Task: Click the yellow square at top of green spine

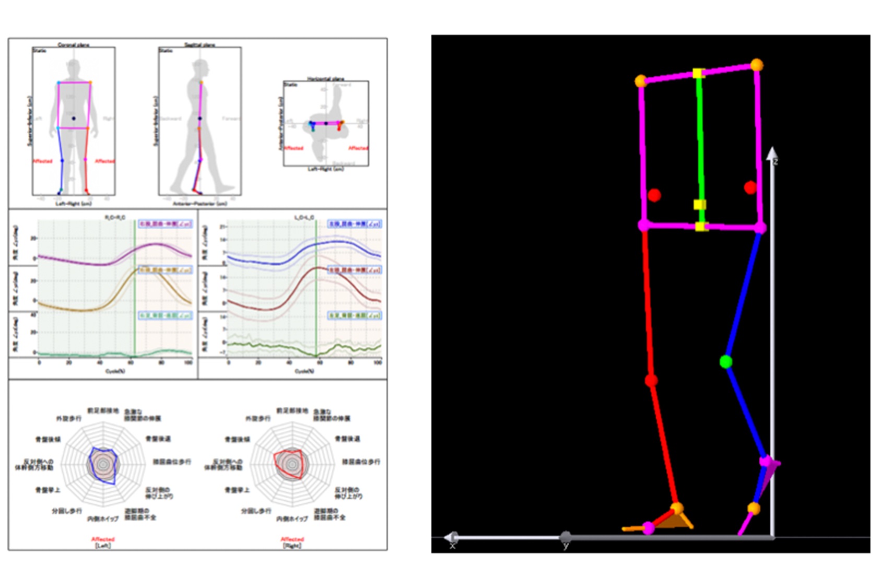Action: pyautogui.click(x=698, y=73)
